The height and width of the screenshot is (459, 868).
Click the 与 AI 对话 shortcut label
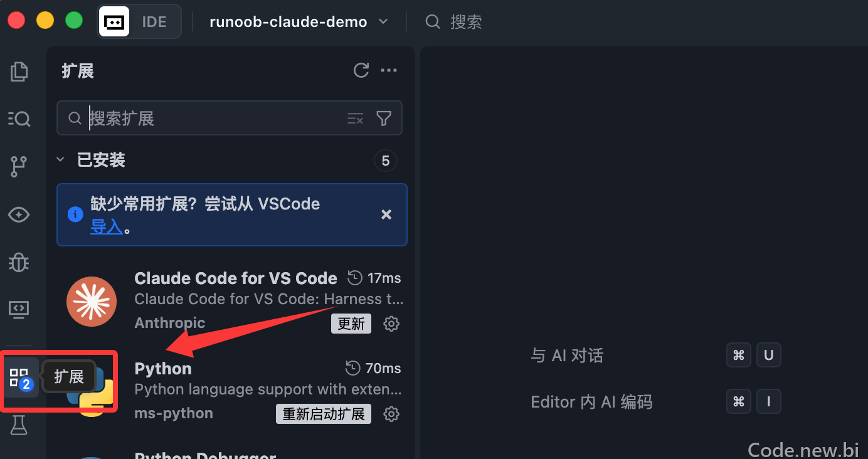567,356
